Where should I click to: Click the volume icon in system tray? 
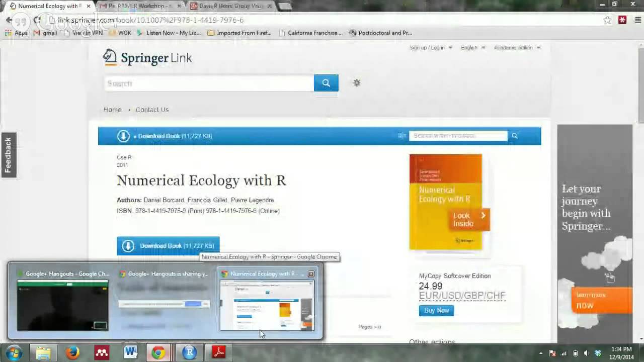click(587, 353)
